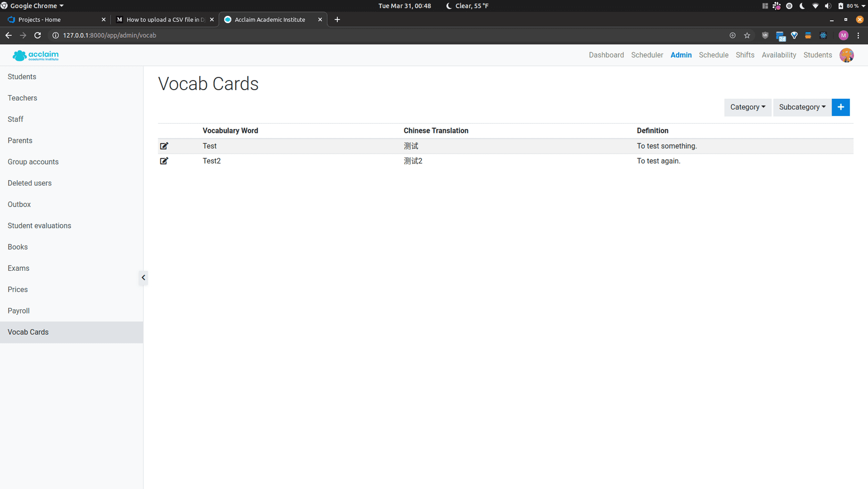
Task: Collapse the left sidebar with the chevron
Action: pyautogui.click(x=143, y=277)
